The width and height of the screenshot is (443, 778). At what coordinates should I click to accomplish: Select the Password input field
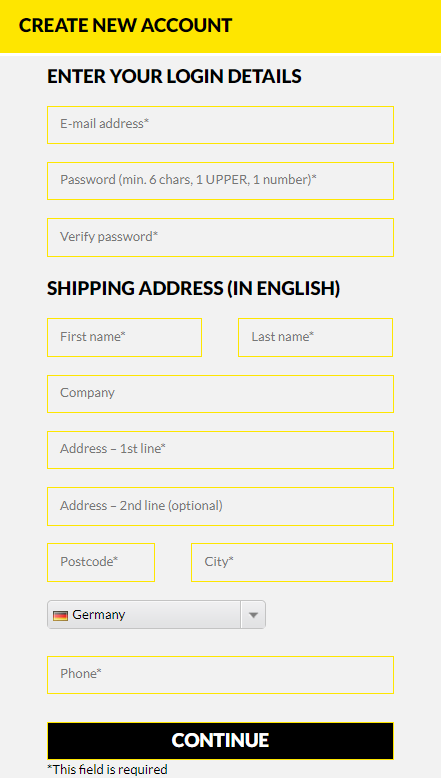(221, 181)
